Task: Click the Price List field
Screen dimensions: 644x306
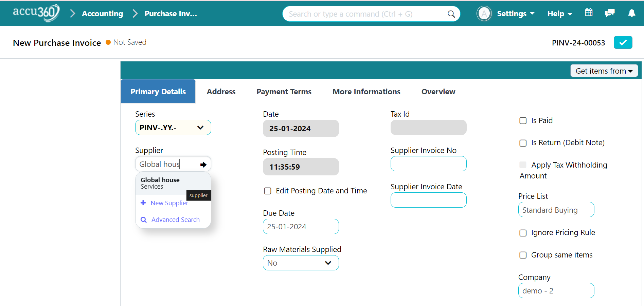Action: (556, 210)
